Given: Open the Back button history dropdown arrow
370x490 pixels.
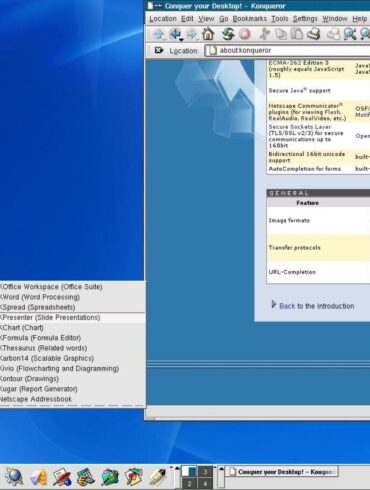Looking at the screenshot, I should [x=181, y=40].
